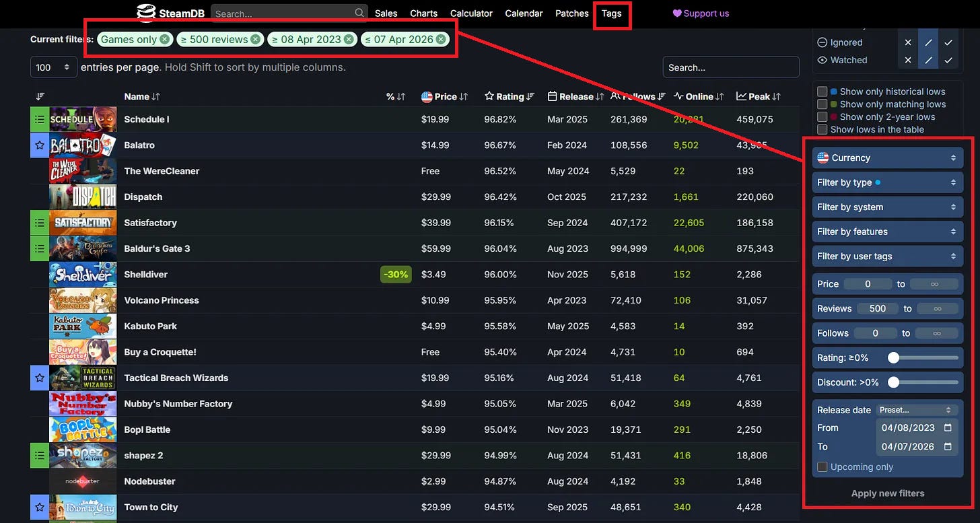Adjust the Discount >0% slider handle
This screenshot has width=980, height=523.
893,382
